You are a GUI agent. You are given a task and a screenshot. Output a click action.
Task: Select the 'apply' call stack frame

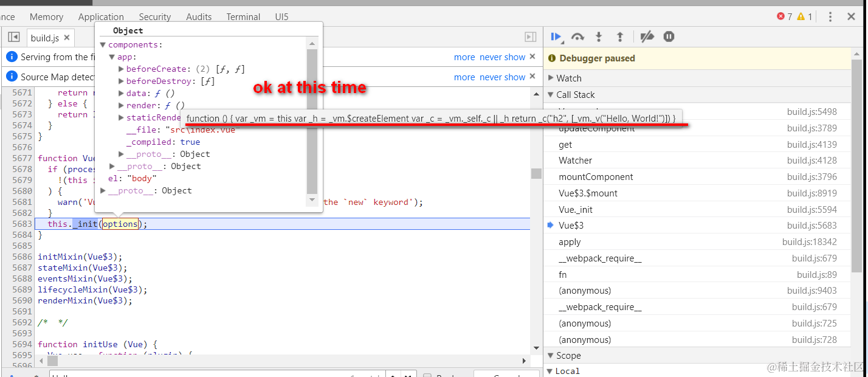coord(697,242)
